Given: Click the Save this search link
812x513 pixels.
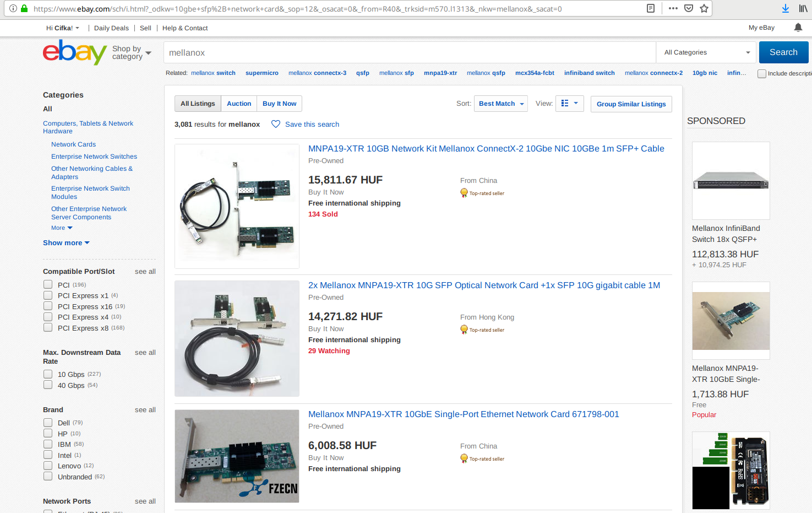Looking at the screenshot, I should pos(312,125).
